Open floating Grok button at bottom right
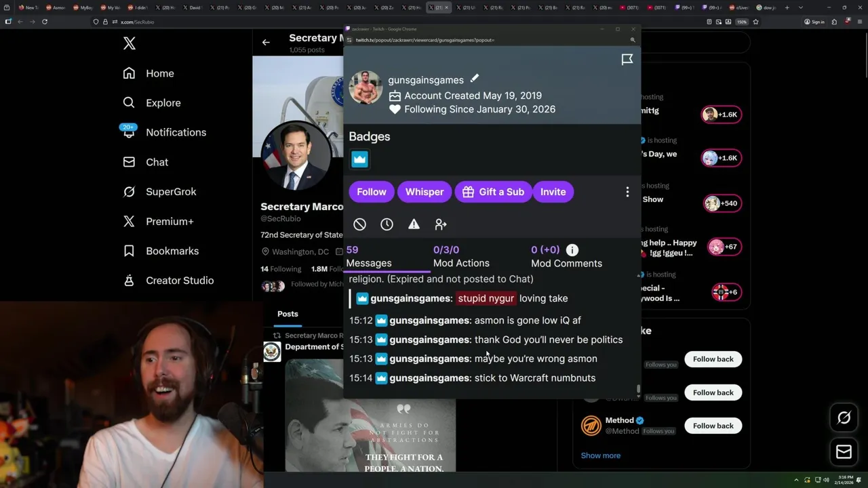The image size is (868, 488). [x=844, y=418]
